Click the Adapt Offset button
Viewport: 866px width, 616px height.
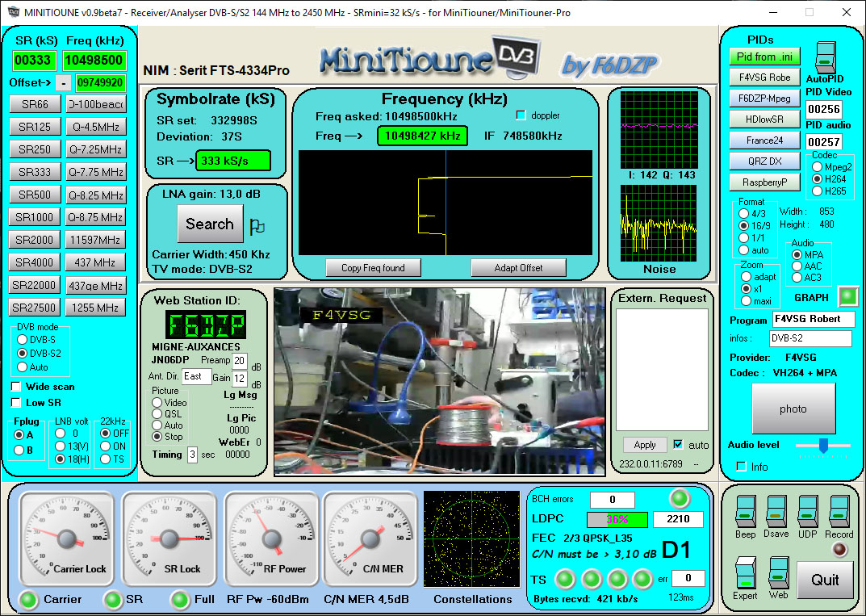point(519,268)
